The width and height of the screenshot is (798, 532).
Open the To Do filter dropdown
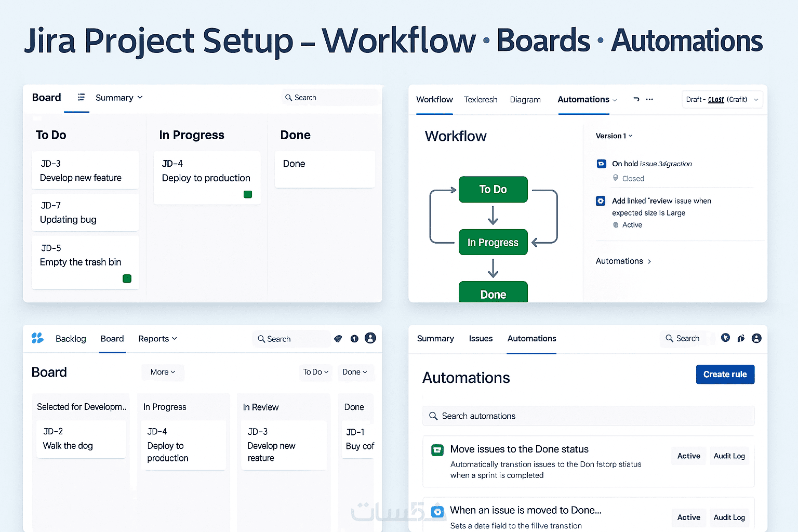(316, 372)
